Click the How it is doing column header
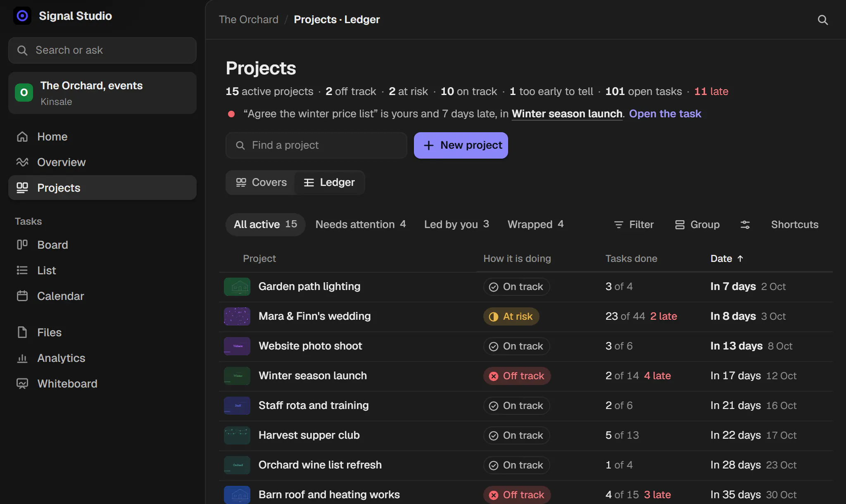The image size is (846, 504). 517,259
